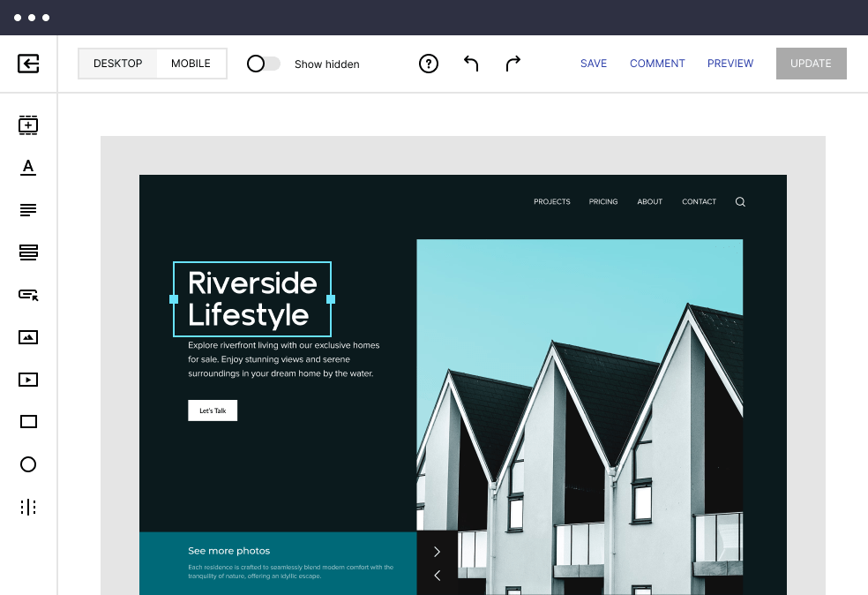Preview the website

(730, 64)
